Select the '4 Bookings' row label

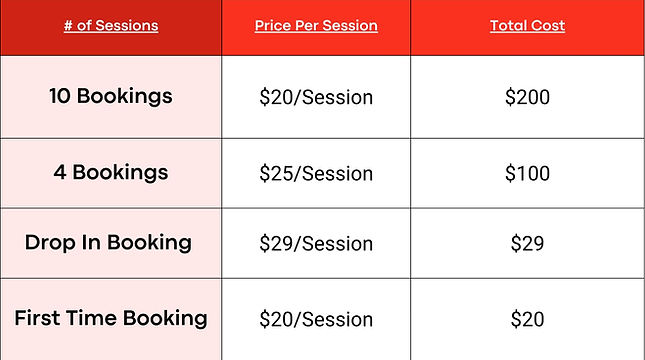(x=111, y=172)
